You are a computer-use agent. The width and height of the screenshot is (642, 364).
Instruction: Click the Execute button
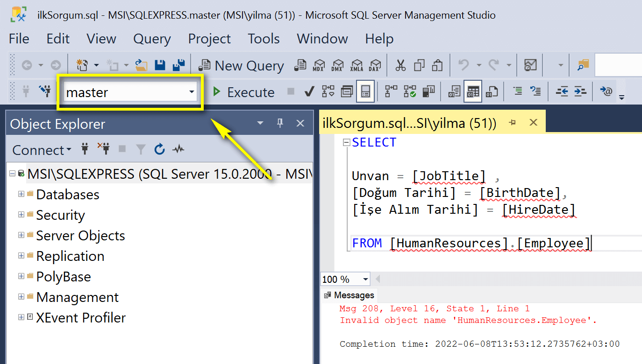coord(243,92)
